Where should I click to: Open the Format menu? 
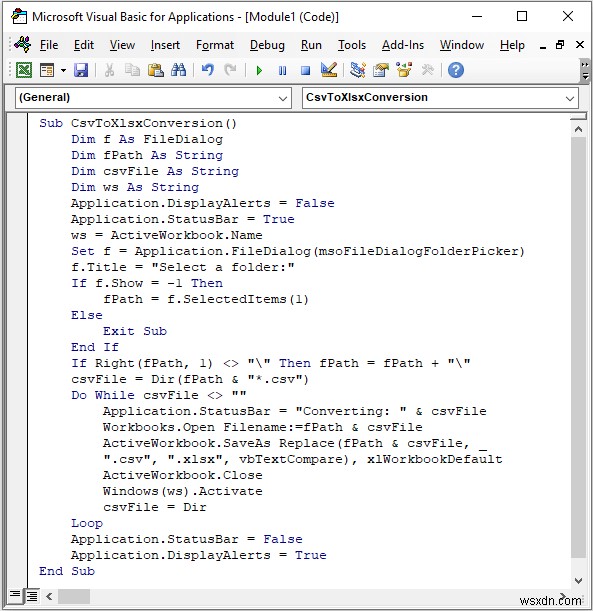(215, 45)
